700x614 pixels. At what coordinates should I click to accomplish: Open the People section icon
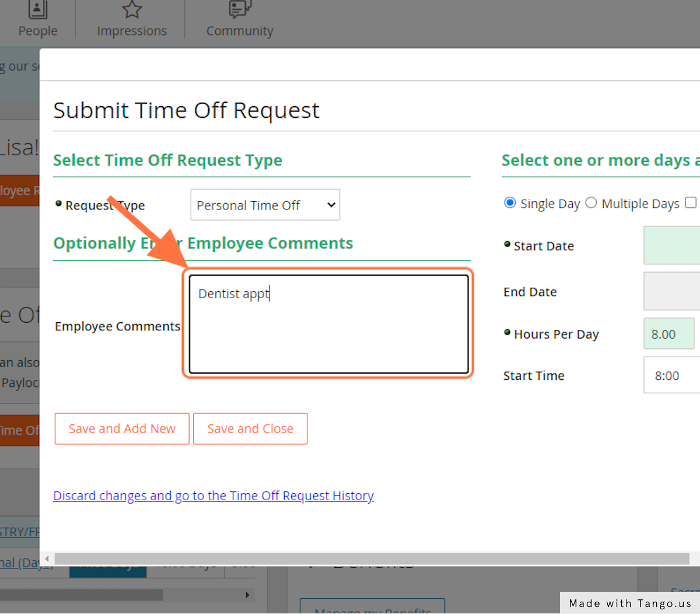tap(38, 9)
